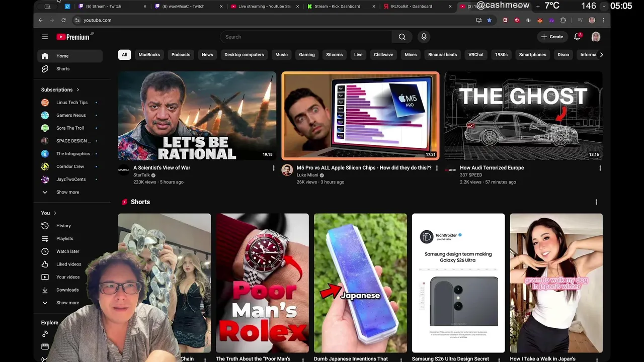Click 337 SPEED channel avatar
Screen dimensions: 644x362
click(x=450, y=170)
